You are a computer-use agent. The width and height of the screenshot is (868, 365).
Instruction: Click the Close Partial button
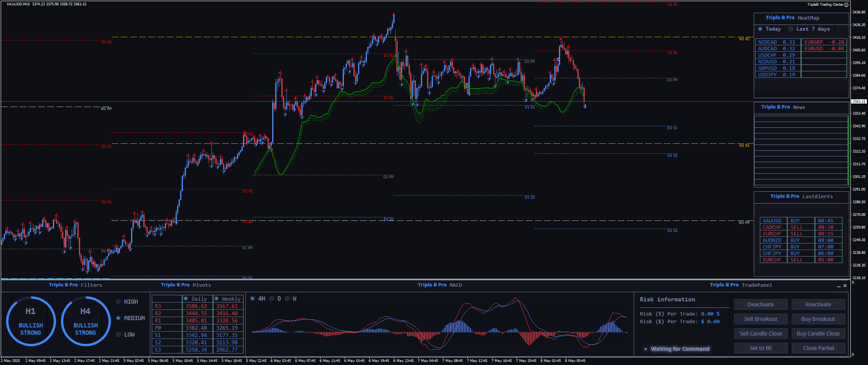(818, 348)
